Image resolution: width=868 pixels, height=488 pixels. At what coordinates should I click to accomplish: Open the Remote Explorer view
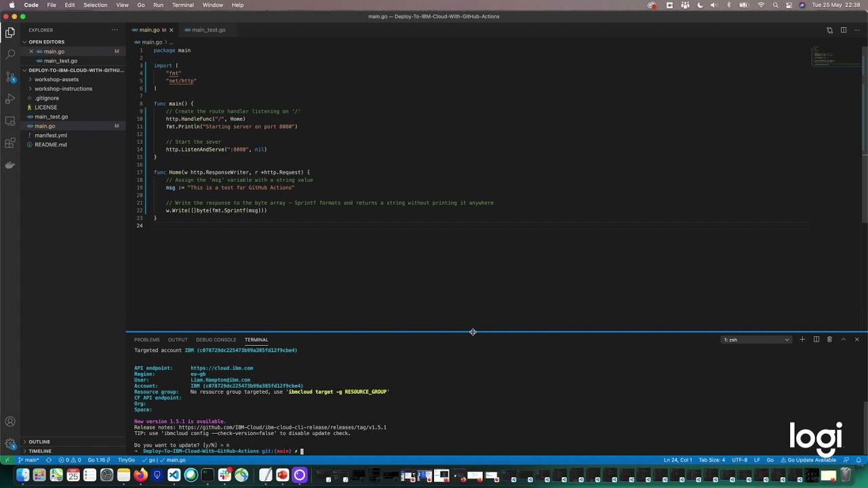click(10, 121)
